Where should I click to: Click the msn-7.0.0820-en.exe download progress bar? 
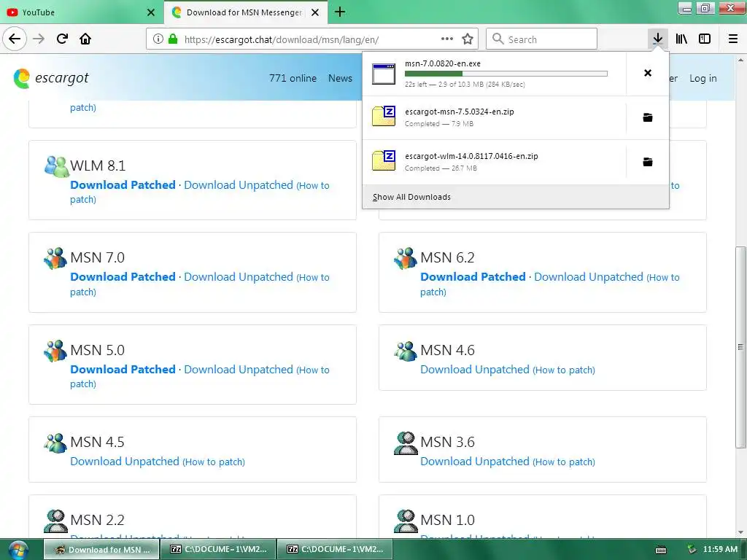[x=506, y=74]
